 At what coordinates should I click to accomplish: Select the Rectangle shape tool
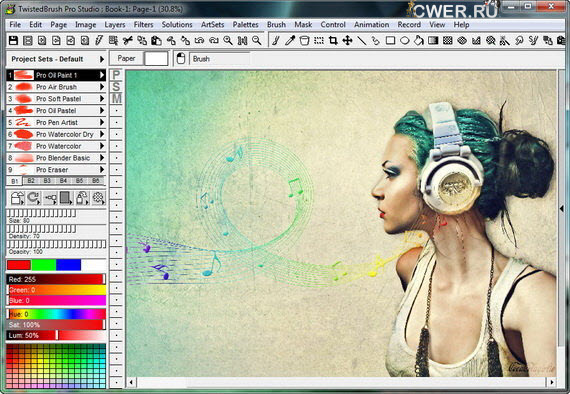[x=390, y=40]
